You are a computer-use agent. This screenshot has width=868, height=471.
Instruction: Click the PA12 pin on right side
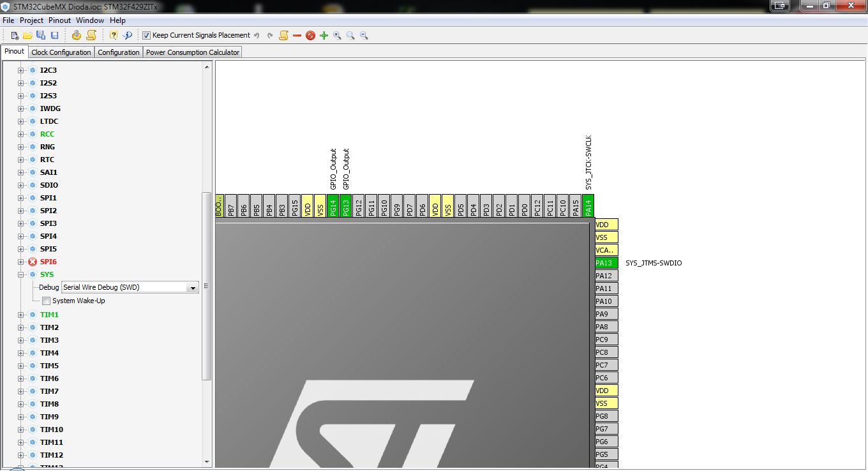[606, 276]
